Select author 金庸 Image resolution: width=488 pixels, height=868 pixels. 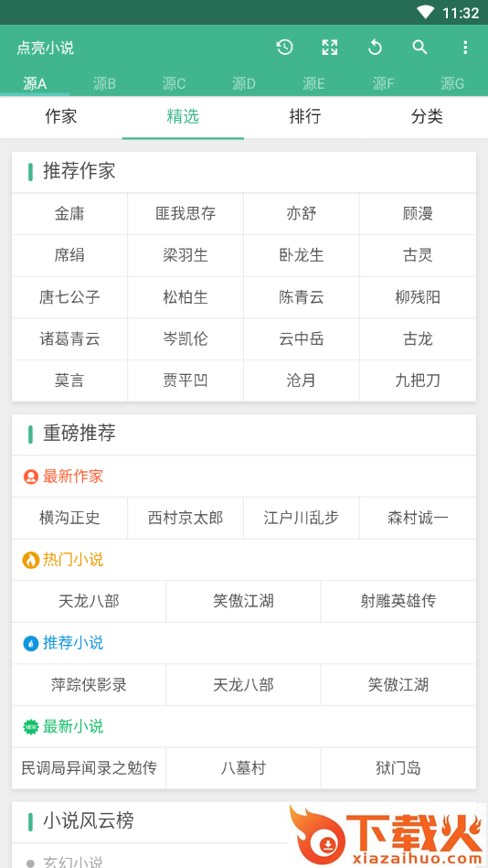click(x=69, y=214)
